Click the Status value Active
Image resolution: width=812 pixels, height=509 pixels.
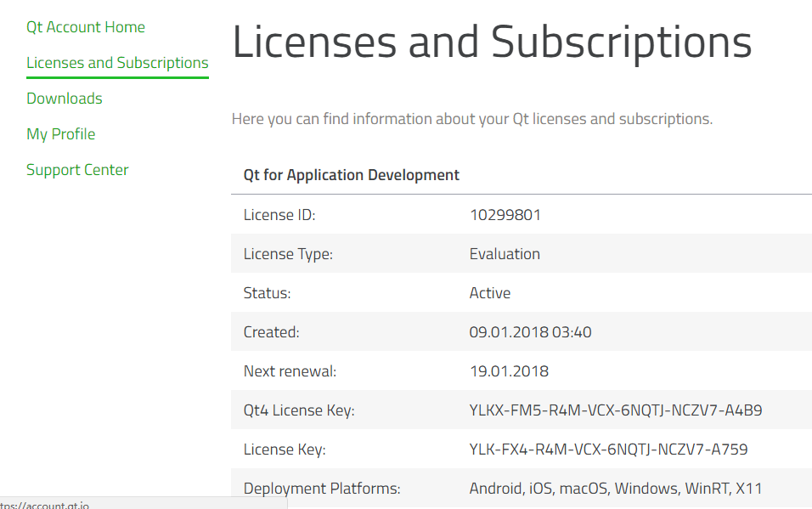[490, 293]
